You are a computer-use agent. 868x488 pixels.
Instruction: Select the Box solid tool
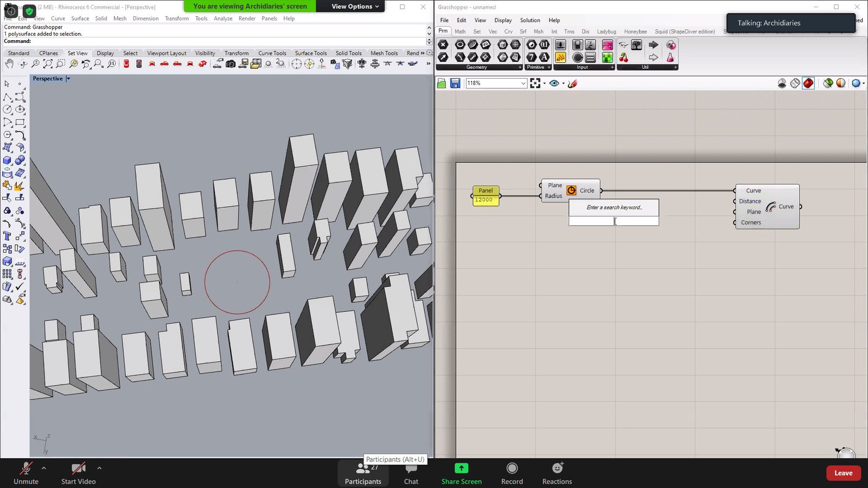(x=8, y=160)
